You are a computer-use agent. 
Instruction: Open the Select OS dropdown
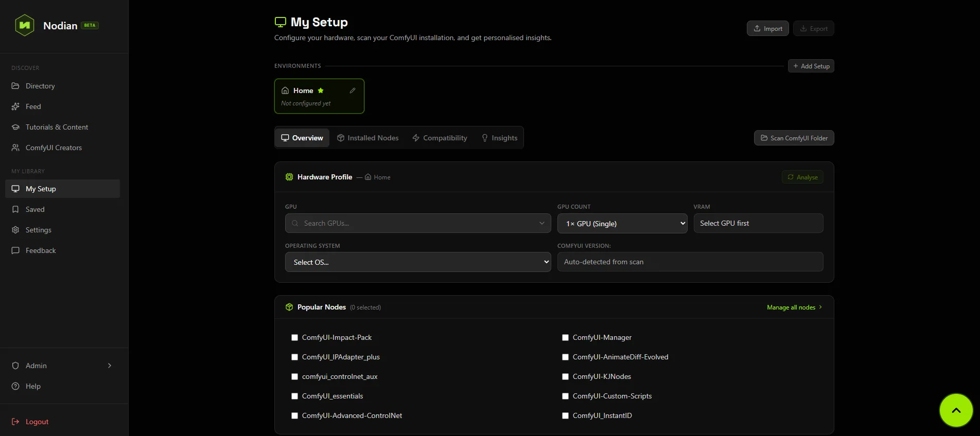click(418, 262)
